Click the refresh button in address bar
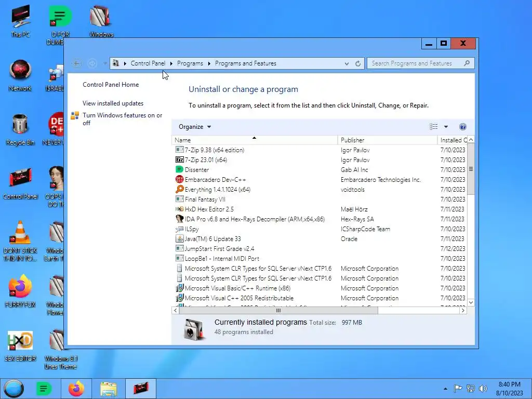Screen dimensions: 532x399 pos(357,63)
